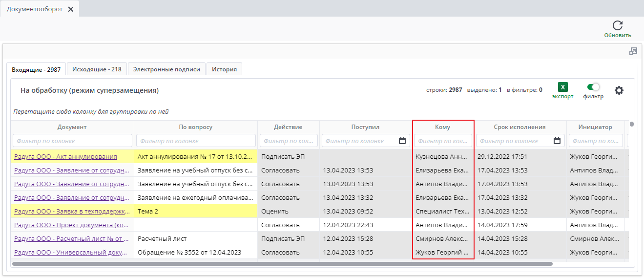Click Специалист Тех... recipient cell

(x=443, y=212)
